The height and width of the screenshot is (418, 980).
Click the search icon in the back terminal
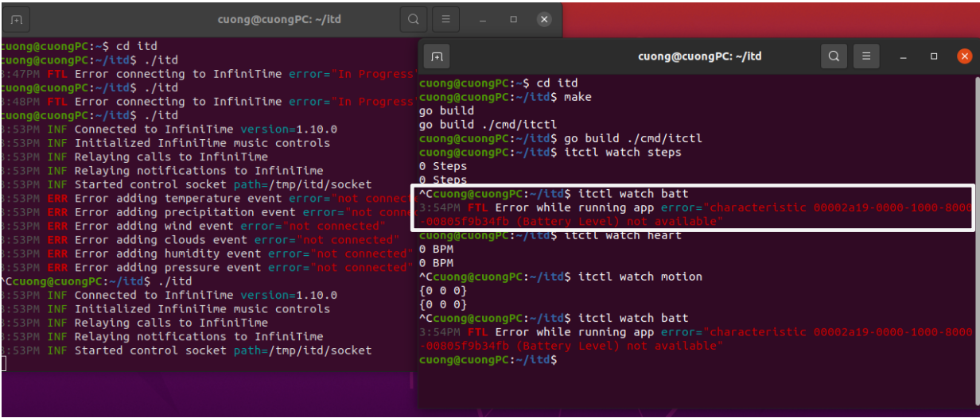413,19
